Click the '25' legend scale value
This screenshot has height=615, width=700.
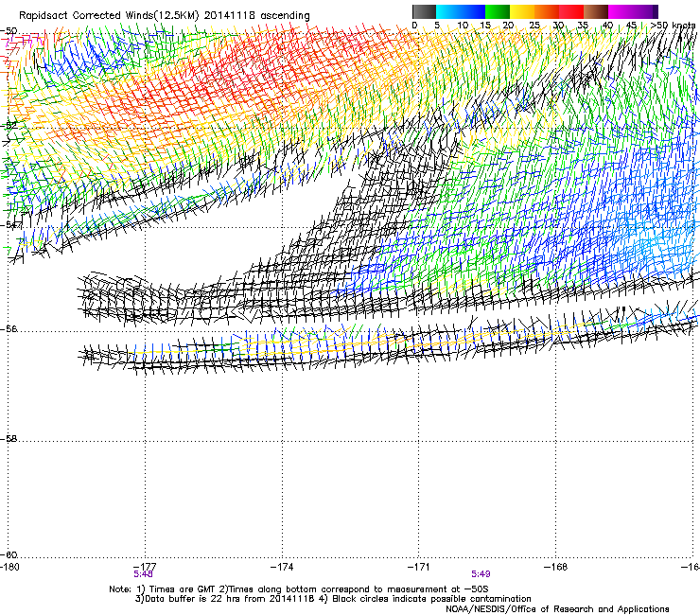(x=534, y=25)
